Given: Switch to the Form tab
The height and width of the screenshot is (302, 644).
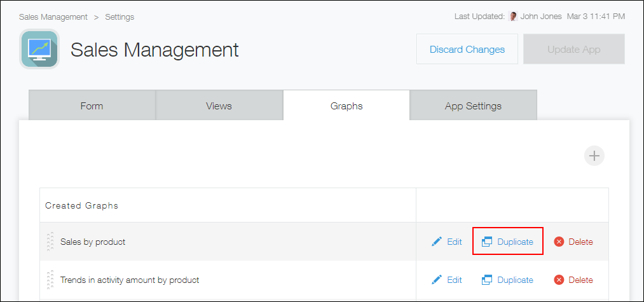Looking at the screenshot, I should click(x=92, y=106).
